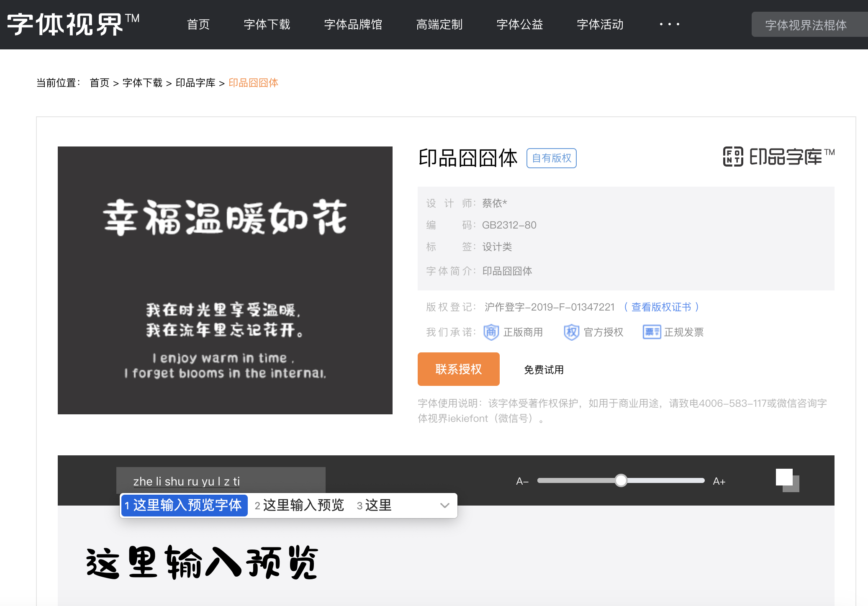Screen dimensions: 868x606
Task: Click the search box showing 字体视界法棍体
Action: (x=810, y=25)
